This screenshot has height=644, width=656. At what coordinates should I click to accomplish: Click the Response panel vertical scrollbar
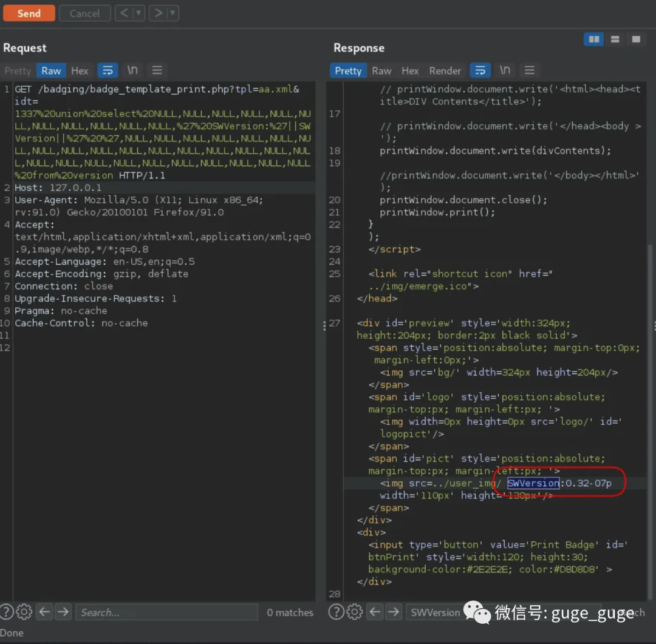[650, 422]
